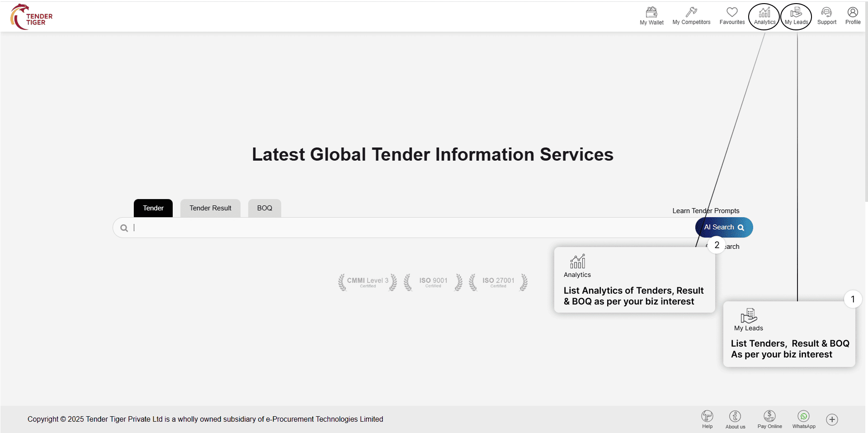This screenshot has width=868, height=433.
Task: Click the Support headset icon
Action: pyautogui.click(x=826, y=16)
